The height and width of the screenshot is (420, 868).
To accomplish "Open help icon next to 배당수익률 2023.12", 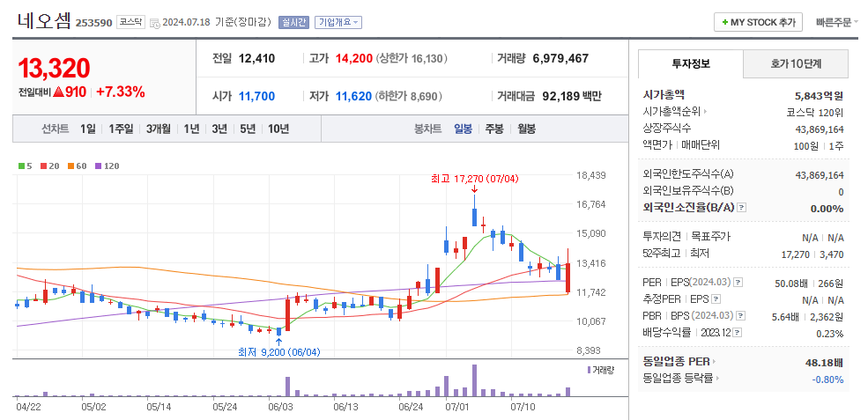I will tap(738, 333).
